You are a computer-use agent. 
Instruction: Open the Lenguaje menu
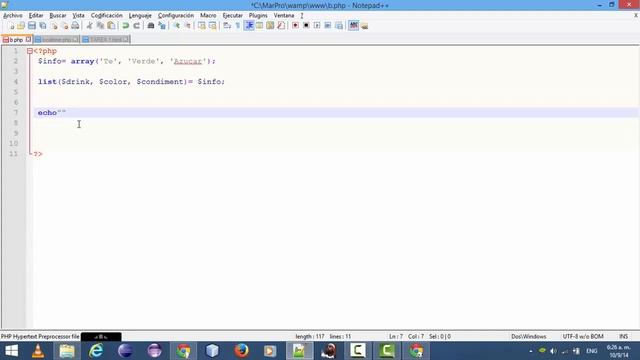140,16
